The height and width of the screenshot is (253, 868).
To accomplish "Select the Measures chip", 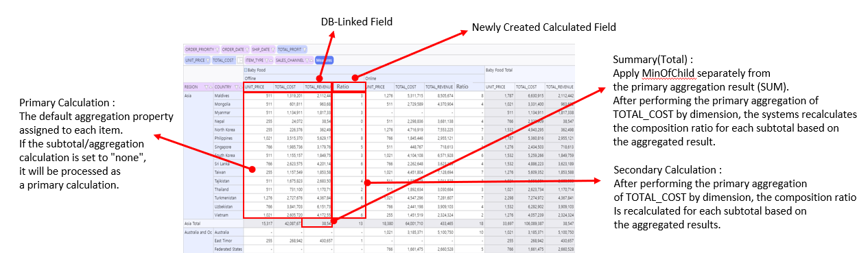I will tap(324, 60).
